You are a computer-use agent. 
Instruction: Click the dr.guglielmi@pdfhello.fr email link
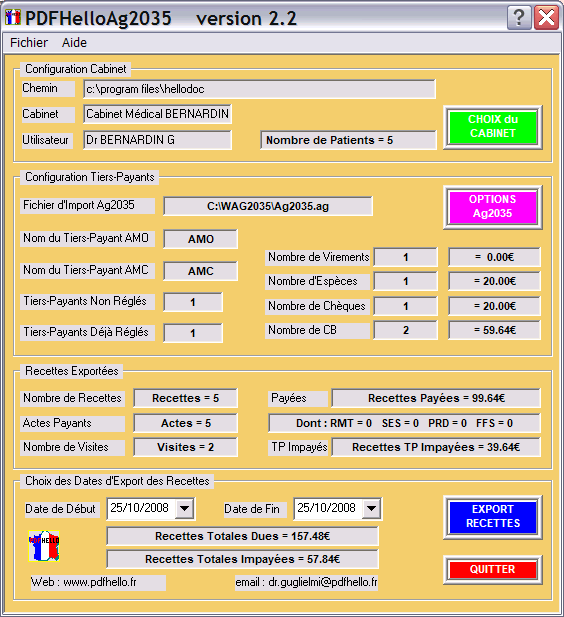click(306, 582)
